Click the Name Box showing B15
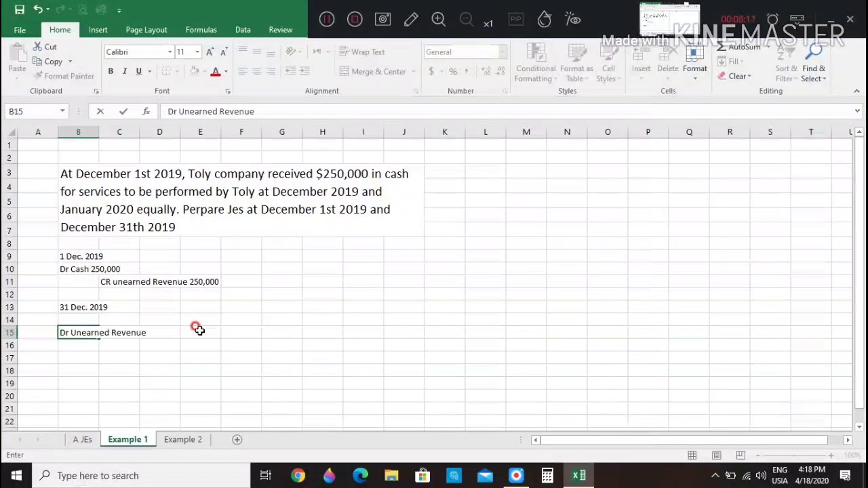 click(32, 111)
